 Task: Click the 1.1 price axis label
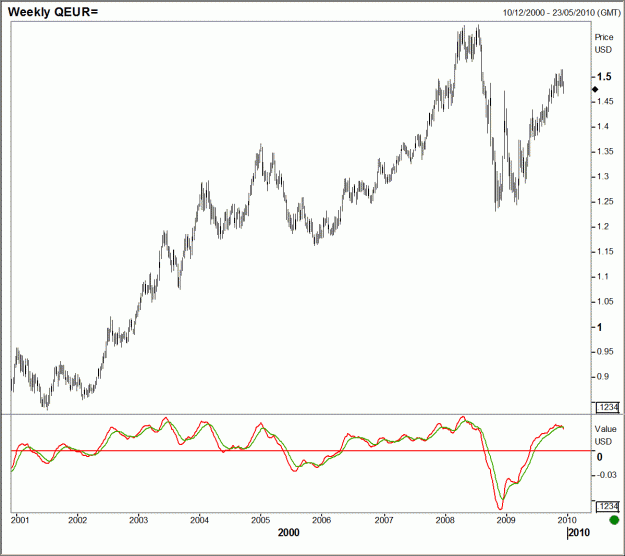[603, 277]
